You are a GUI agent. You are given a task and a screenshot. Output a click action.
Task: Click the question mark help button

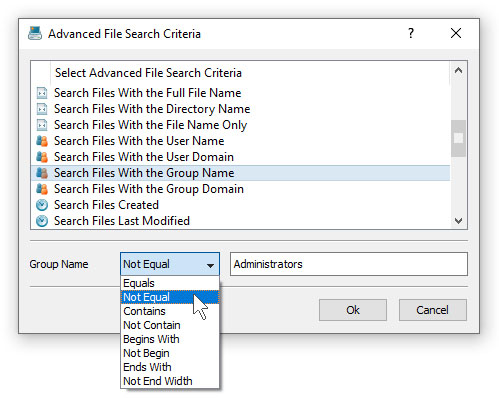[411, 33]
